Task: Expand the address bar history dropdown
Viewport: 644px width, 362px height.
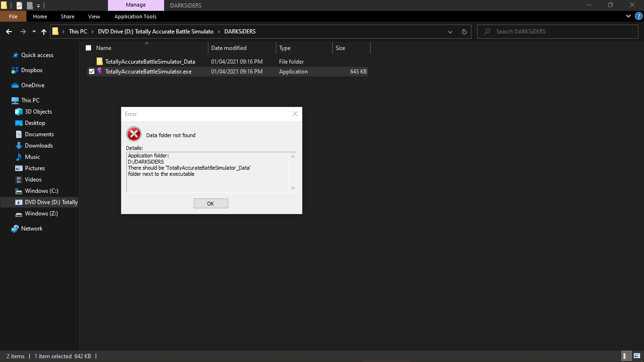Action: [450, 32]
